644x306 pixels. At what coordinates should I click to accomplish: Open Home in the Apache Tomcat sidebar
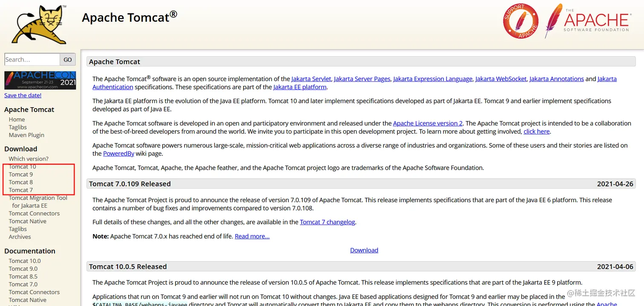click(x=17, y=120)
